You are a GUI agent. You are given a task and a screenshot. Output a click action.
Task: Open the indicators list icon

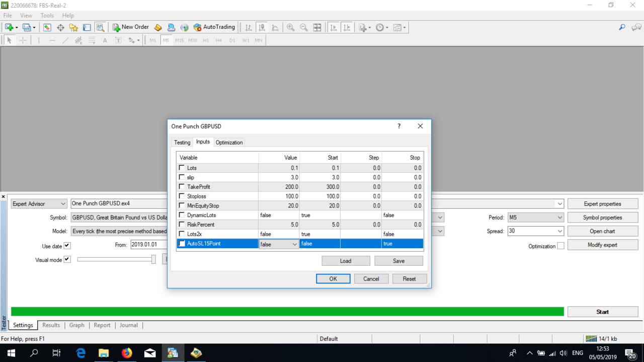(364, 27)
